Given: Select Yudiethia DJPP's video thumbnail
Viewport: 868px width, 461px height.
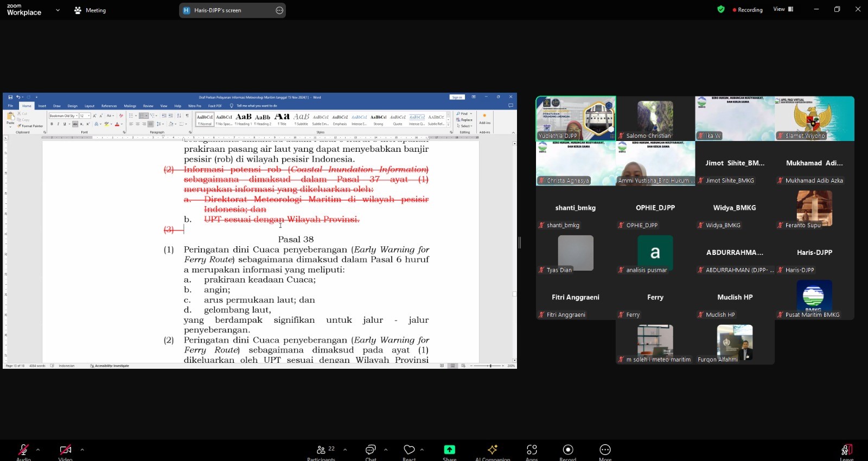Looking at the screenshot, I should point(576,118).
